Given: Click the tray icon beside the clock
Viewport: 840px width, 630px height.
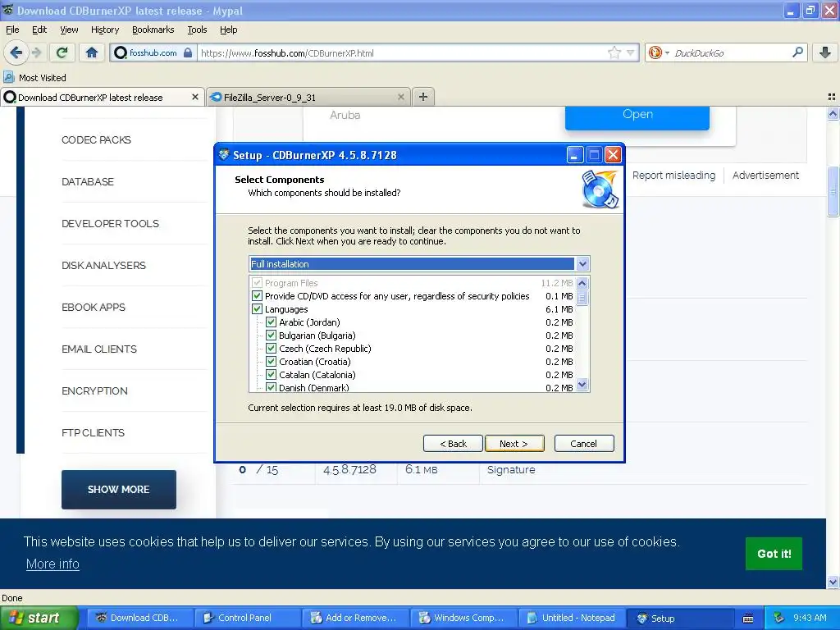Looking at the screenshot, I should pos(778,618).
